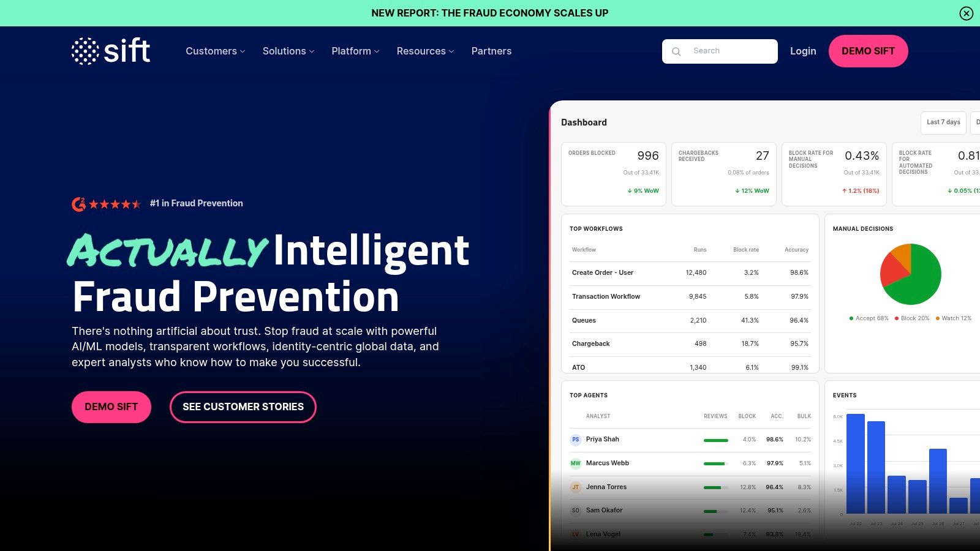Click the red Block slice of pie chart

click(x=892, y=269)
